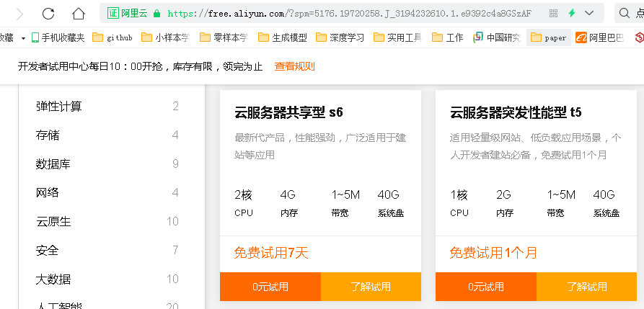Go to the browser home page icon

78,14
